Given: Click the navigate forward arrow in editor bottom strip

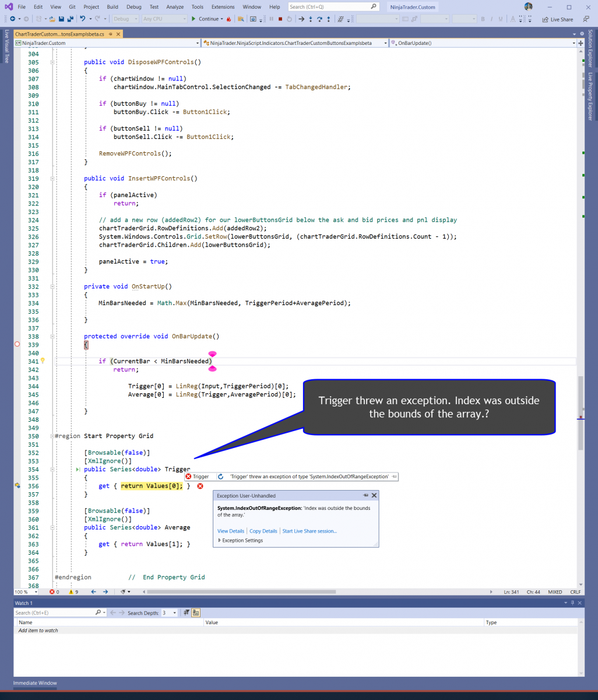Looking at the screenshot, I should 105,591.
